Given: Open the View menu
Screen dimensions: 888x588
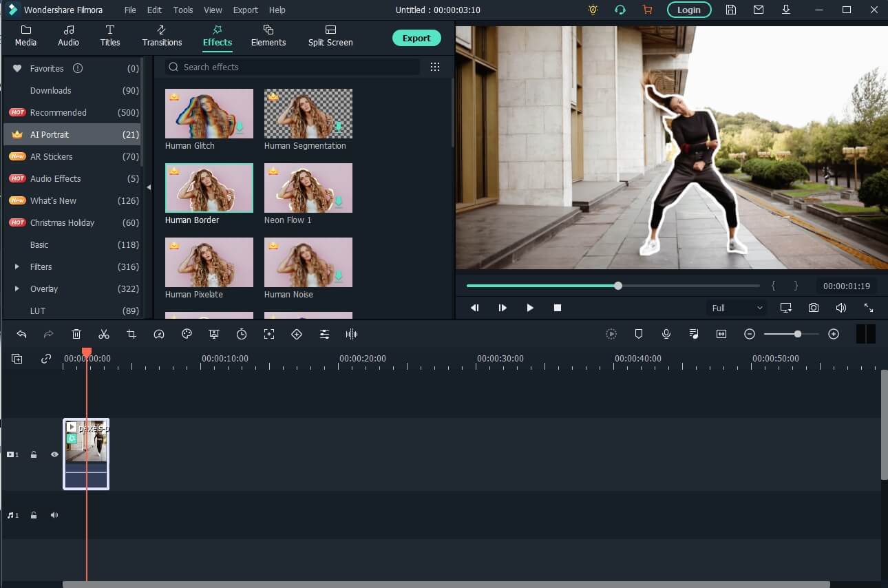Looking at the screenshot, I should coord(213,10).
